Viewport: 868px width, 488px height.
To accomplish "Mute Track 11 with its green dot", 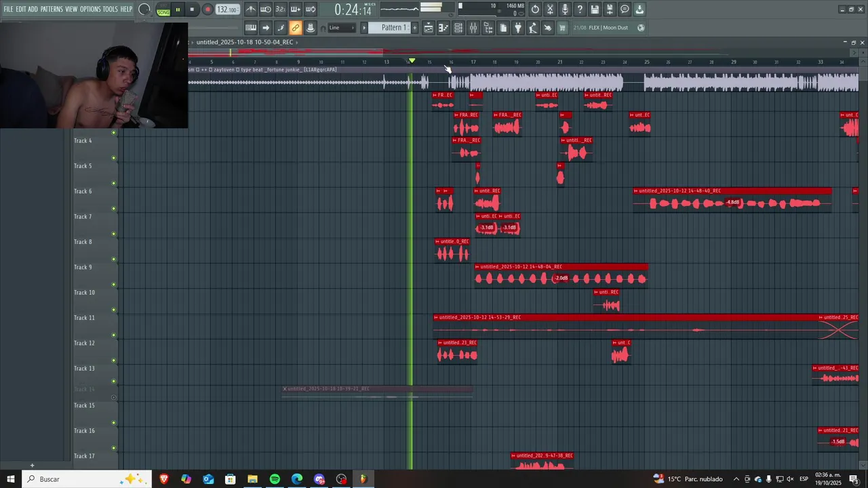I will [x=114, y=335].
